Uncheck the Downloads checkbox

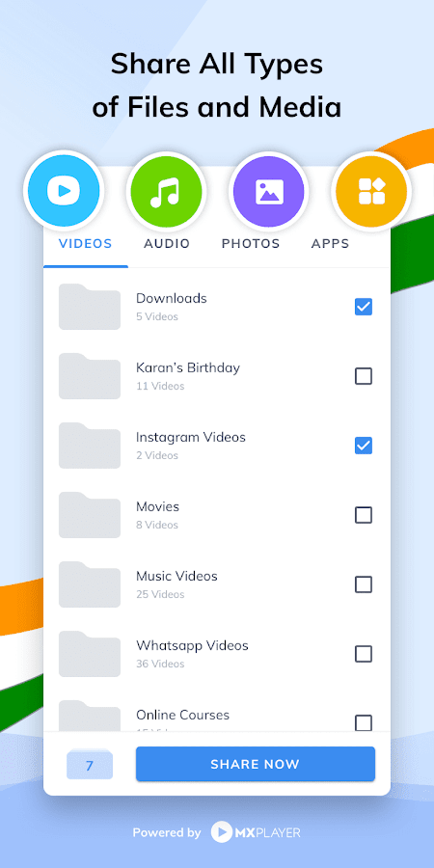click(x=364, y=307)
